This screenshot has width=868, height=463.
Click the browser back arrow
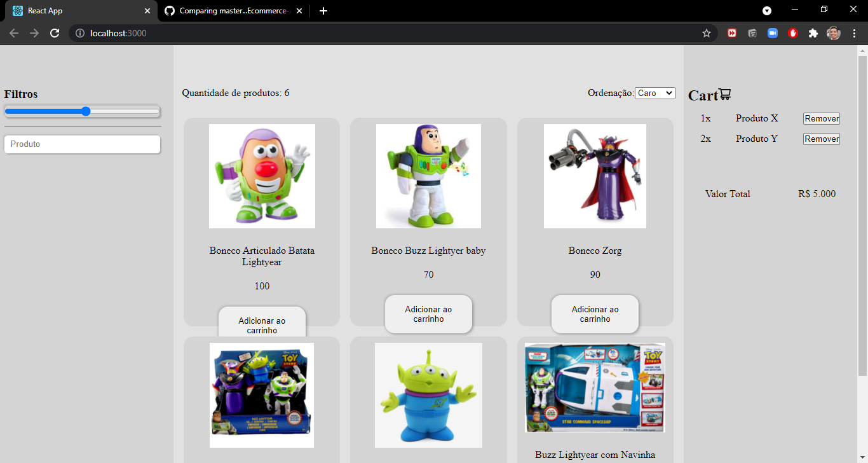click(x=14, y=33)
